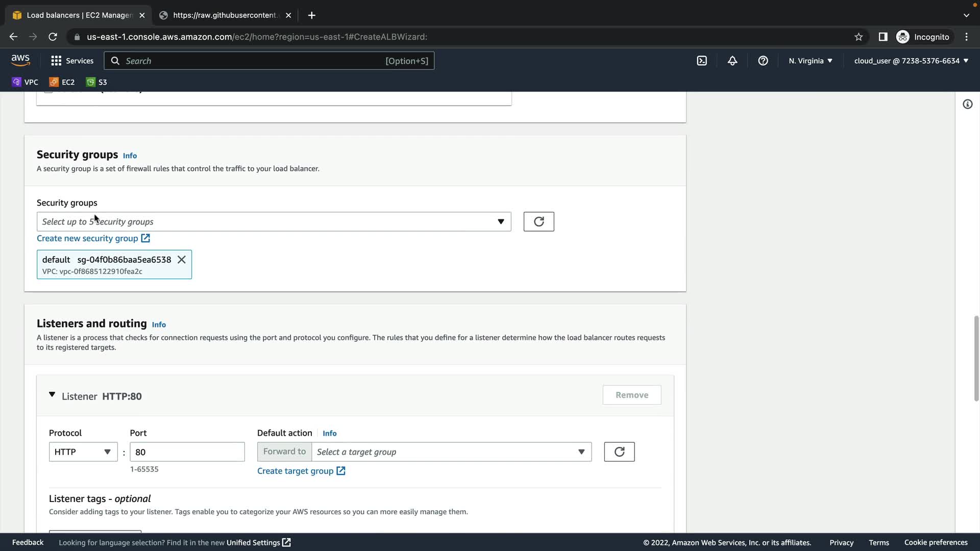Open the notifications bell
The height and width of the screenshot is (551, 980).
732,61
